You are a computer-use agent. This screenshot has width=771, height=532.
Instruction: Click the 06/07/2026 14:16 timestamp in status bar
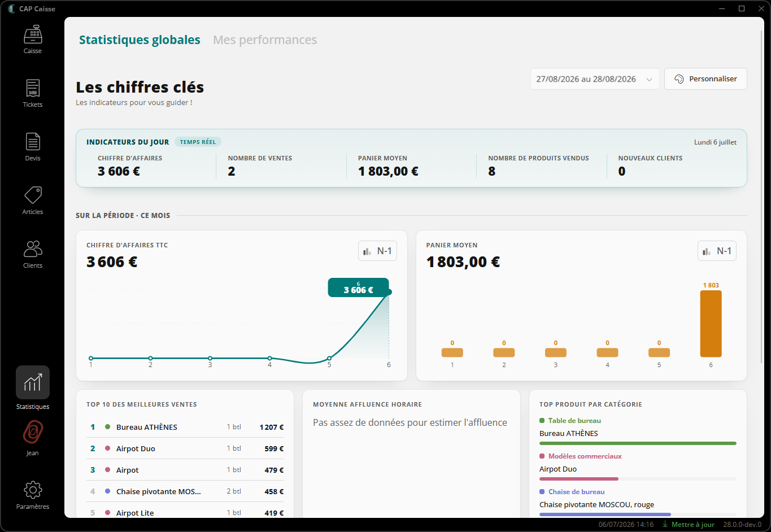626,525
